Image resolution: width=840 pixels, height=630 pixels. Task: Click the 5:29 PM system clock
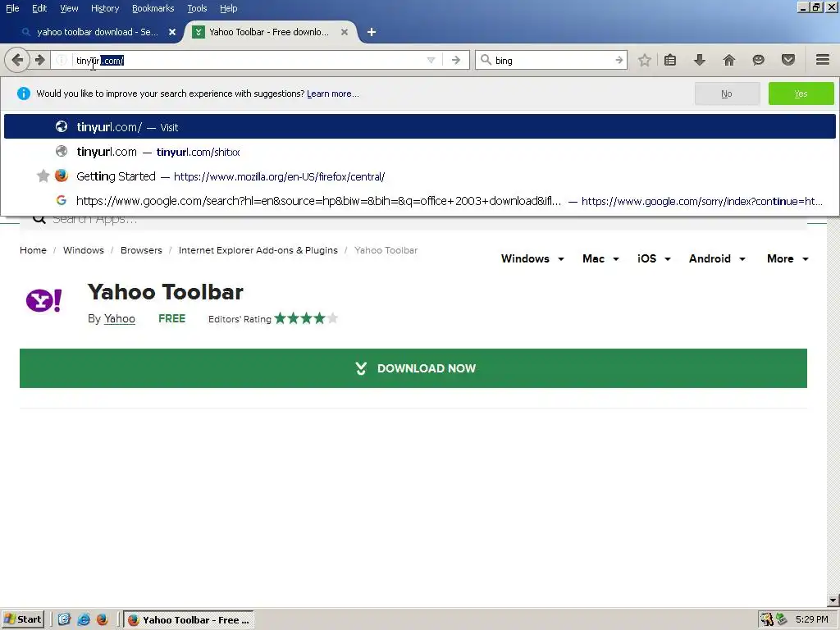tap(811, 620)
